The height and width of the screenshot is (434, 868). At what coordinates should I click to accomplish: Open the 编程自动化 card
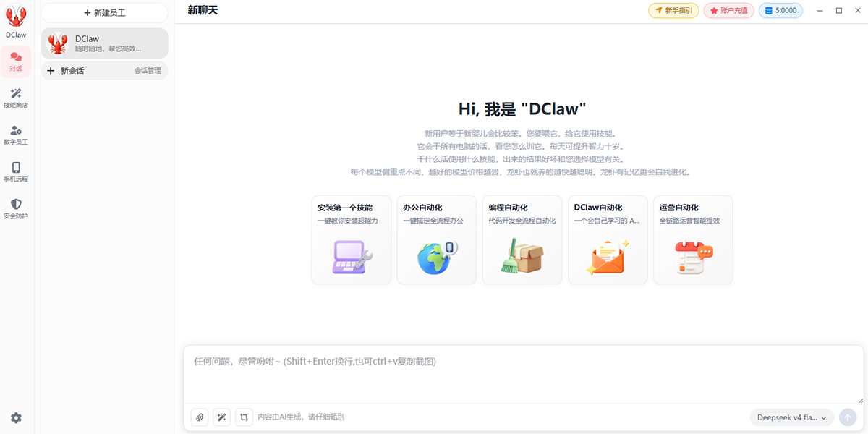[x=522, y=239]
